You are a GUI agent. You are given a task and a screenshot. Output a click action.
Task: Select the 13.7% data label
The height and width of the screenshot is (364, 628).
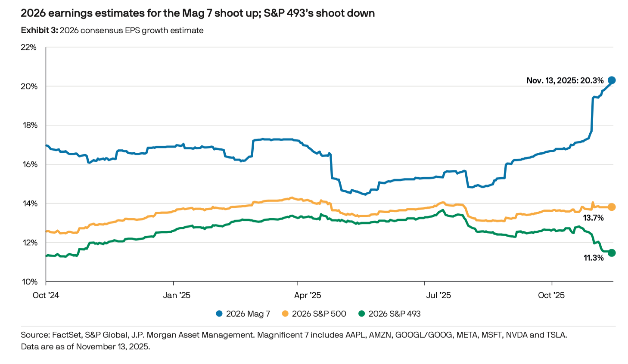pos(593,218)
